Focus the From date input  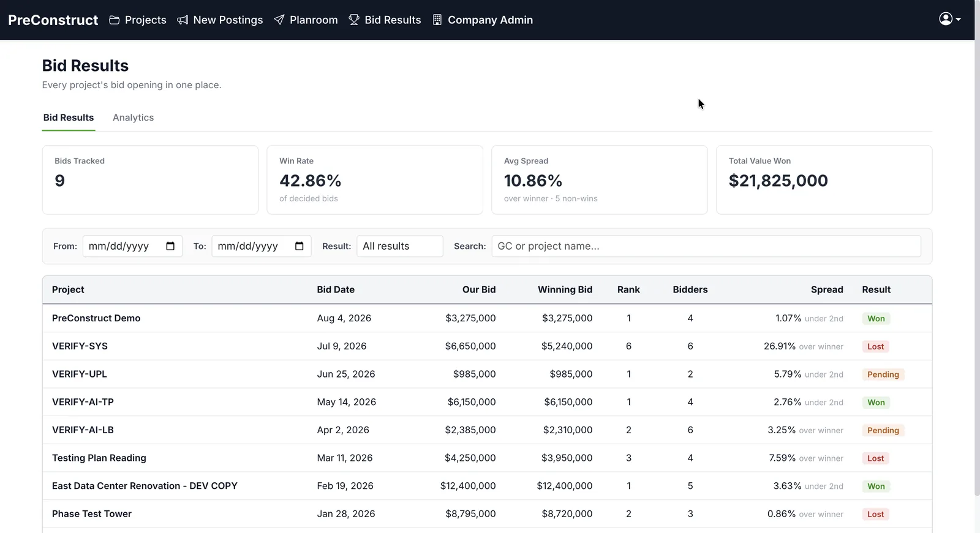click(x=132, y=246)
